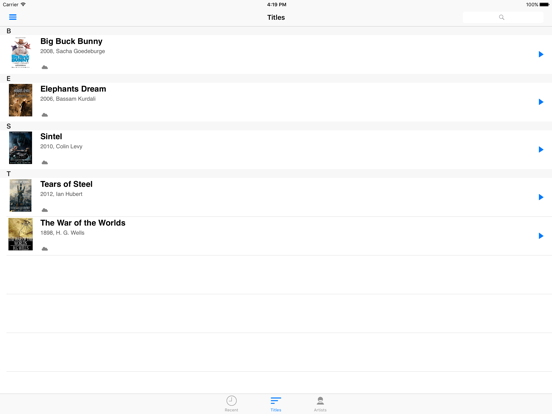552x414 pixels.
Task: Play Big Buck Bunny with its arrow
Action: click(541, 54)
